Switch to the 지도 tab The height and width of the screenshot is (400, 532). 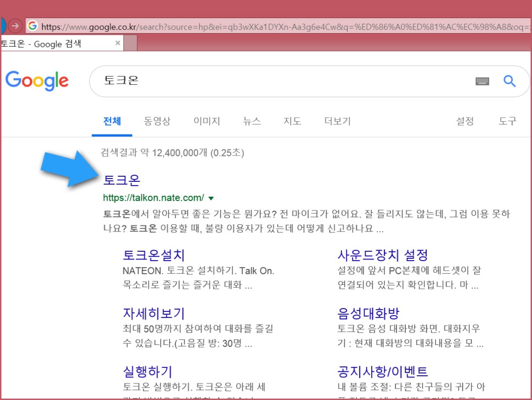(292, 121)
